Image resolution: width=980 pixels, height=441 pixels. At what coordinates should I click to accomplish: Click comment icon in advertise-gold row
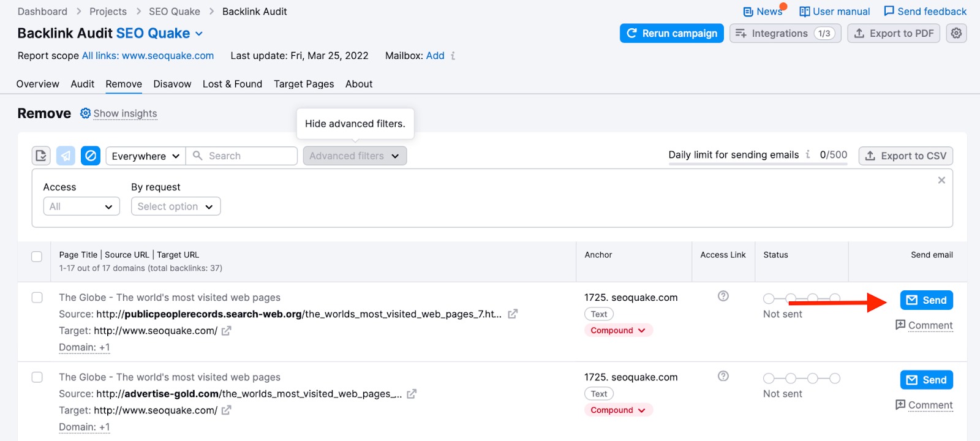(x=900, y=404)
